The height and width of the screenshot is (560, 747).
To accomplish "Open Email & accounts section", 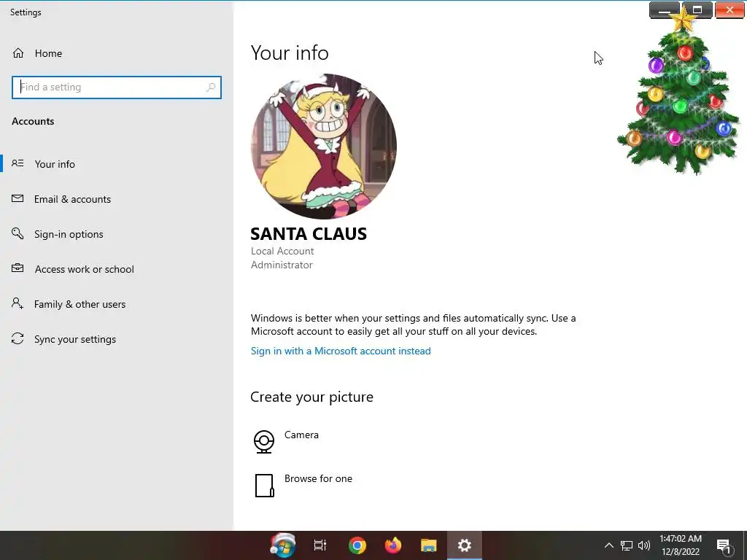I will tap(72, 199).
